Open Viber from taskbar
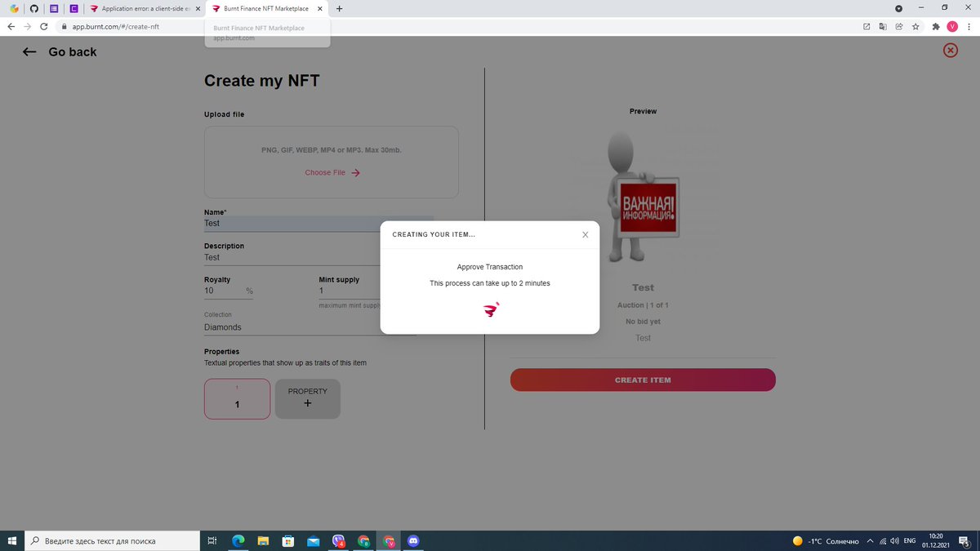 click(x=338, y=540)
